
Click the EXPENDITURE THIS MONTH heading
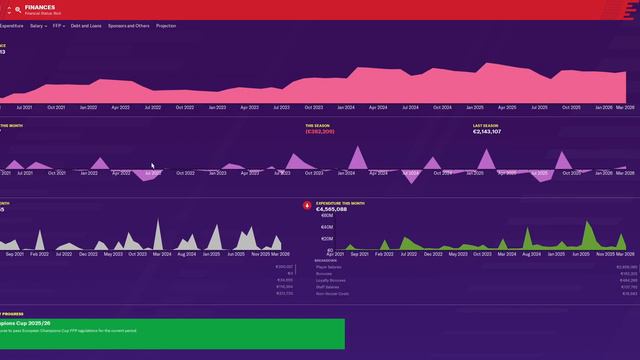(340, 203)
